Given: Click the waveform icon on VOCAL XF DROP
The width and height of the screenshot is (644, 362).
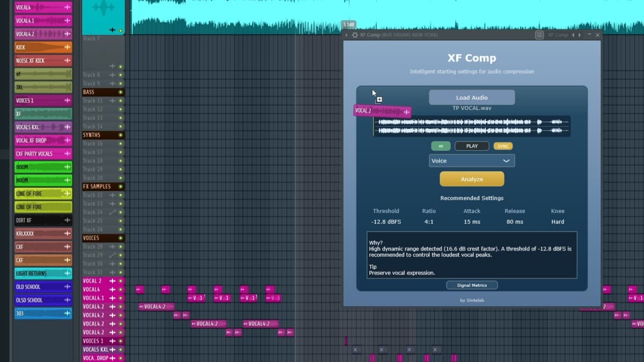Looking at the screenshot, I should 67,141.
